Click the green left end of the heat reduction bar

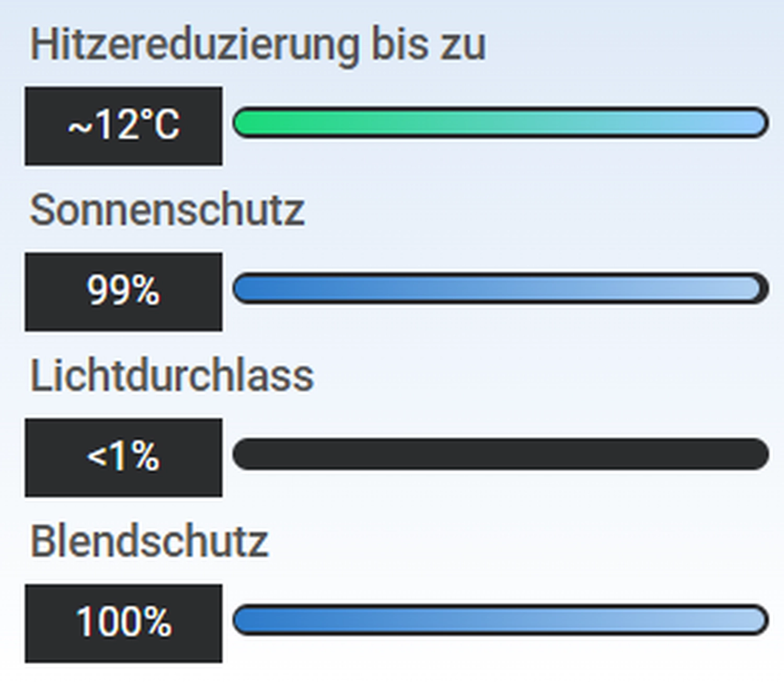pos(248,123)
